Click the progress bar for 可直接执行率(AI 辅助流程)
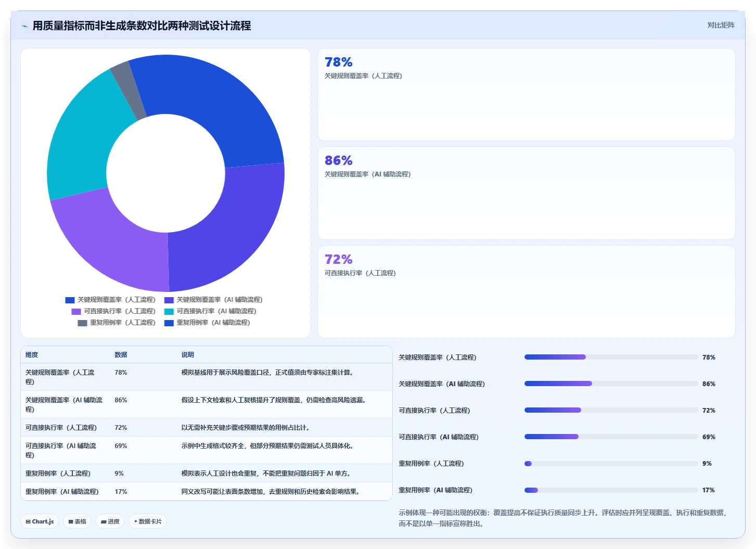The height and width of the screenshot is (549, 756). tap(611, 437)
